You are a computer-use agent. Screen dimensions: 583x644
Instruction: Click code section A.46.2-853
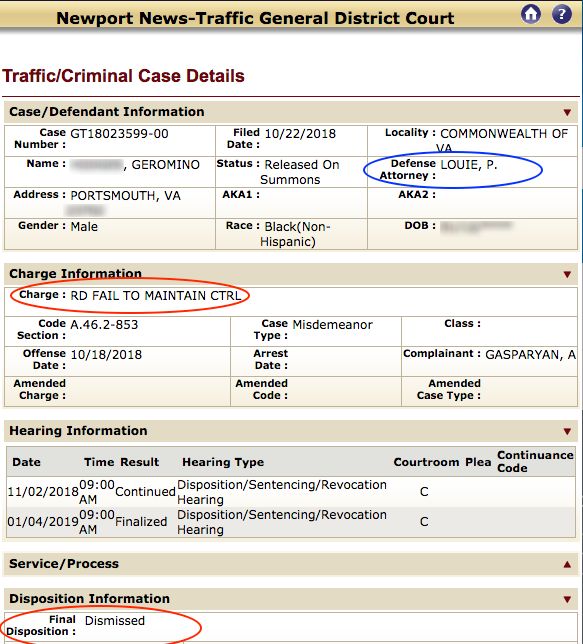coord(104,325)
